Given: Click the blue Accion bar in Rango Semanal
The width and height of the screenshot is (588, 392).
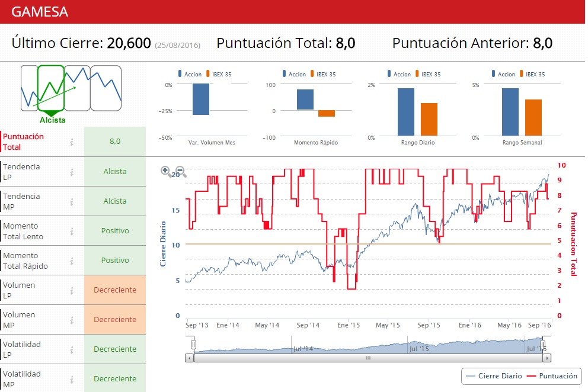Looking at the screenshot, I should 510,112.
